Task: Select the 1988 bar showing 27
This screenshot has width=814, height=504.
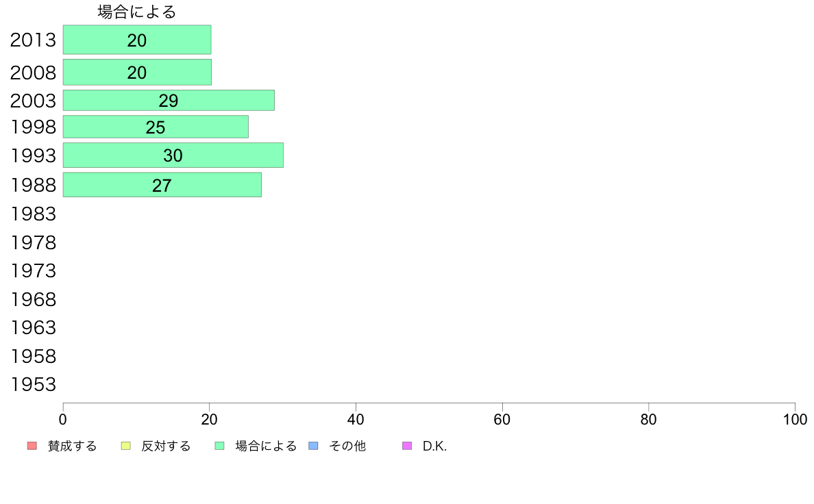Action: (162, 185)
